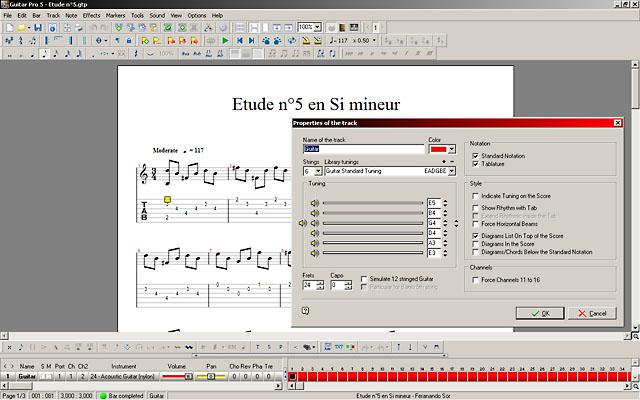Shift all strings tuning stepper
The width and height of the screenshot is (640, 400).
456,223
